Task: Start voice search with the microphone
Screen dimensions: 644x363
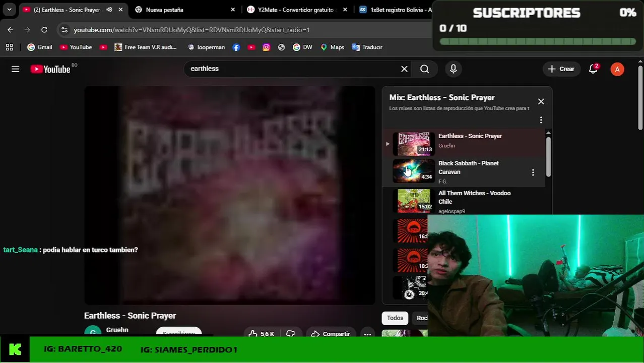Action: point(454,69)
